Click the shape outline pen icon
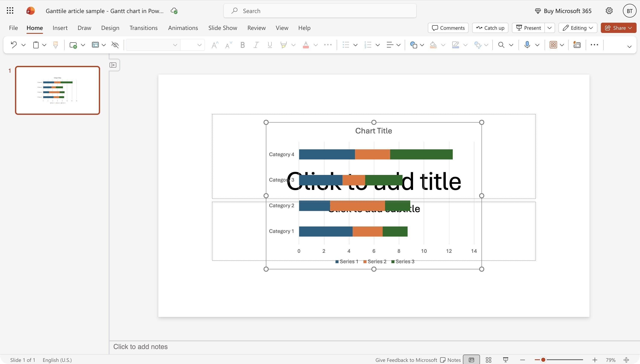 click(x=455, y=45)
